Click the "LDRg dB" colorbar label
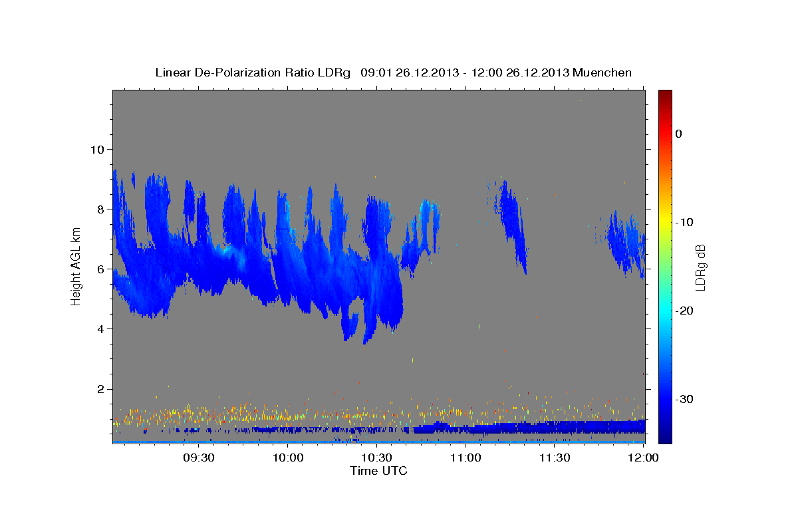 (700, 267)
